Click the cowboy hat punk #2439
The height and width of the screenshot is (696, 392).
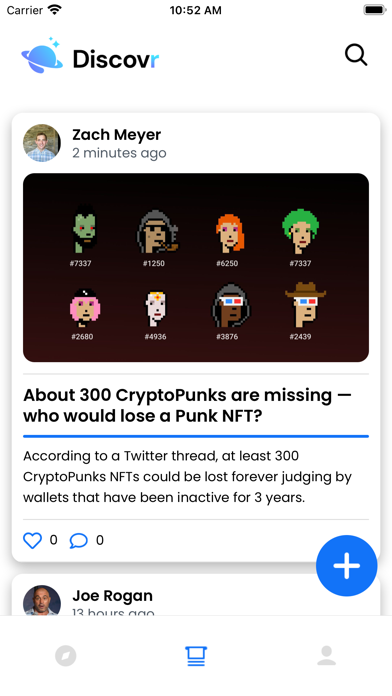(x=305, y=304)
